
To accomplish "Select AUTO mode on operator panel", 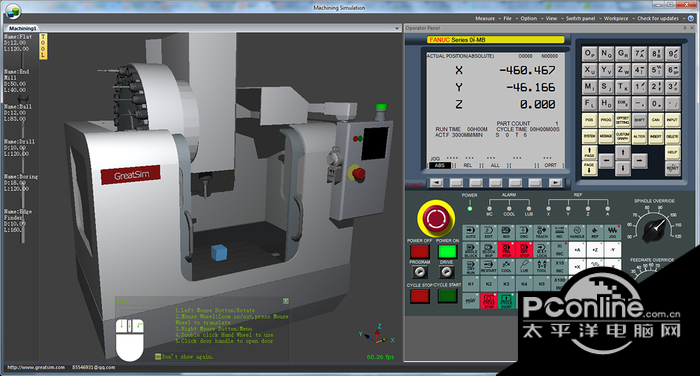I will pos(471,232).
